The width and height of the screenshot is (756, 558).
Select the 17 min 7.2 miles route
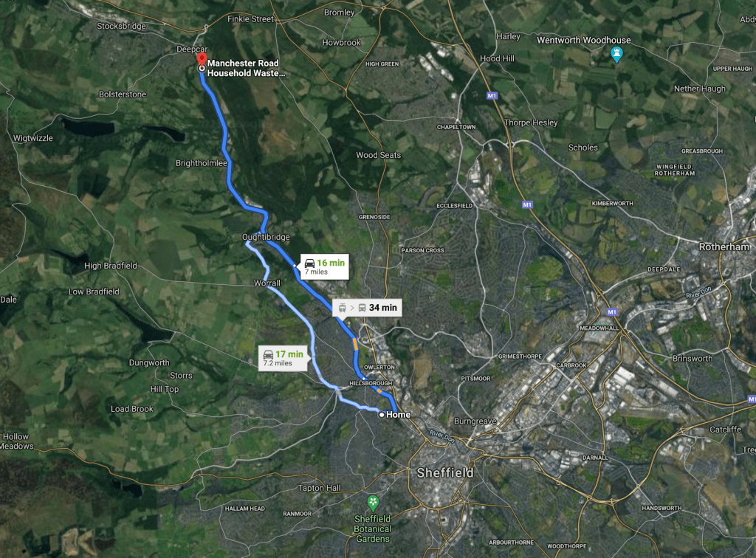[x=283, y=358]
